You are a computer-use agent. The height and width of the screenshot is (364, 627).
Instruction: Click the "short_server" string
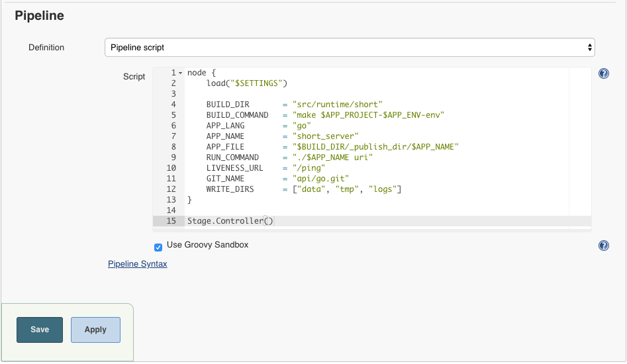(324, 136)
